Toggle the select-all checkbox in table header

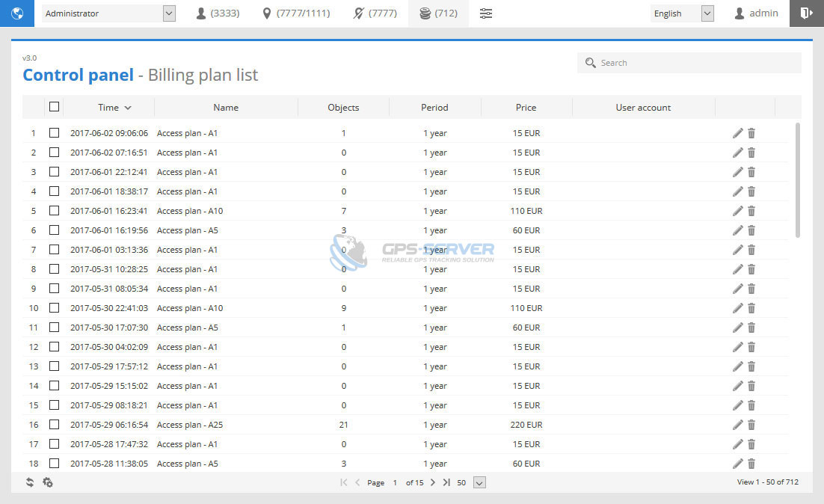pos(54,107)
